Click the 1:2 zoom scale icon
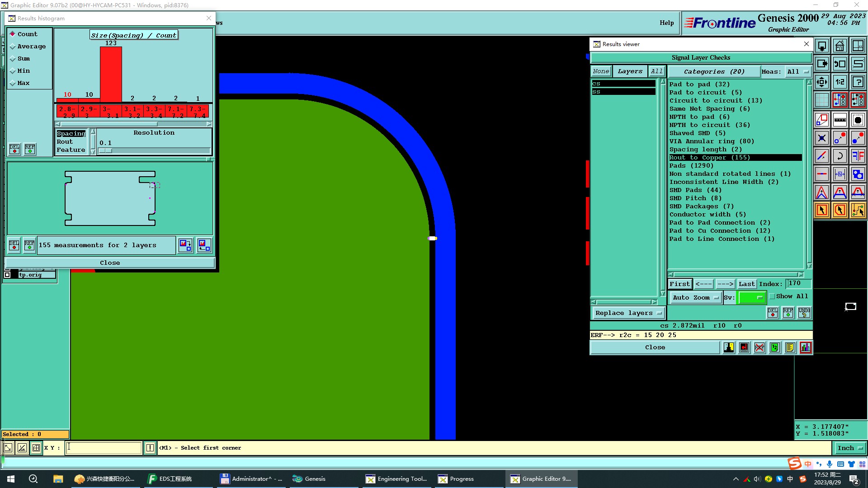The image size is (868, 488). click(x=840, y=82)
